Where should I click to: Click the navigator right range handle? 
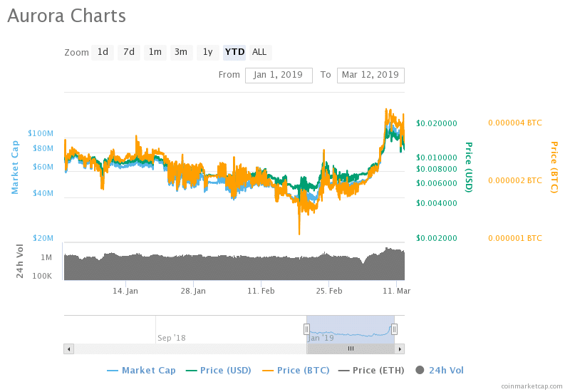[x=394, y=329]
